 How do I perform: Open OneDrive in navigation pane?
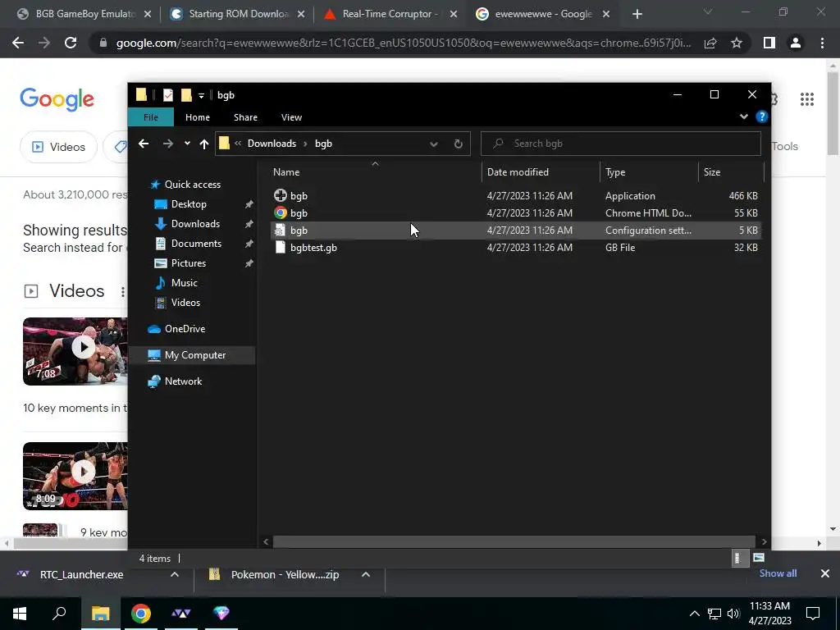tap(185, 329)
